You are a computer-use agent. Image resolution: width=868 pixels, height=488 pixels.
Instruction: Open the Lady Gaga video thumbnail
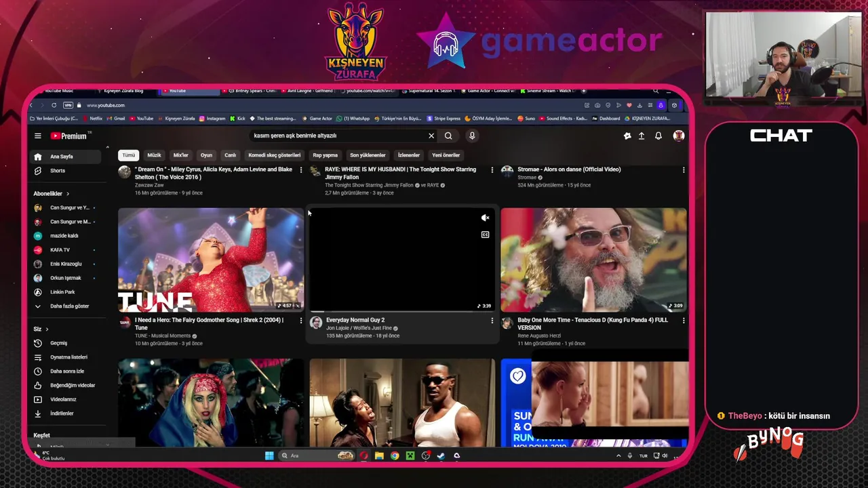211,403
